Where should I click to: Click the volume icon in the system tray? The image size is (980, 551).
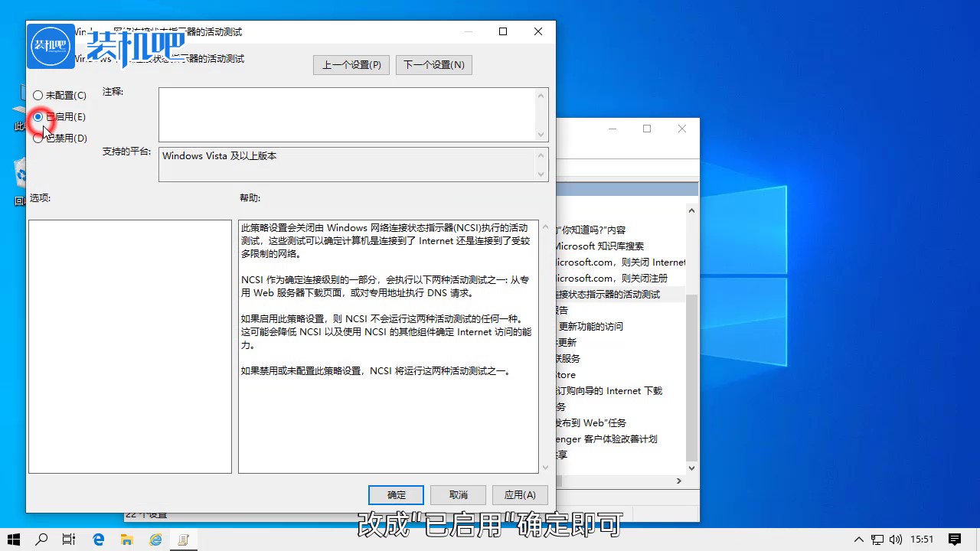(896, 540)
